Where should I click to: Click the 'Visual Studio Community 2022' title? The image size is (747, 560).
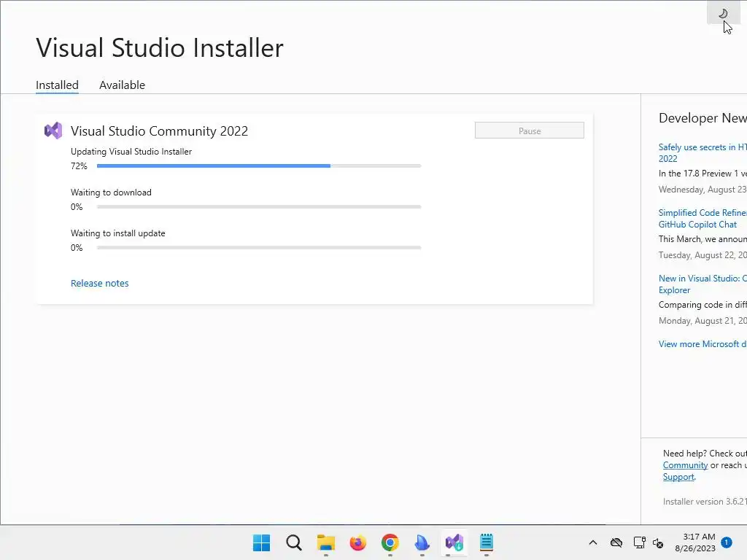pos(159,131)
